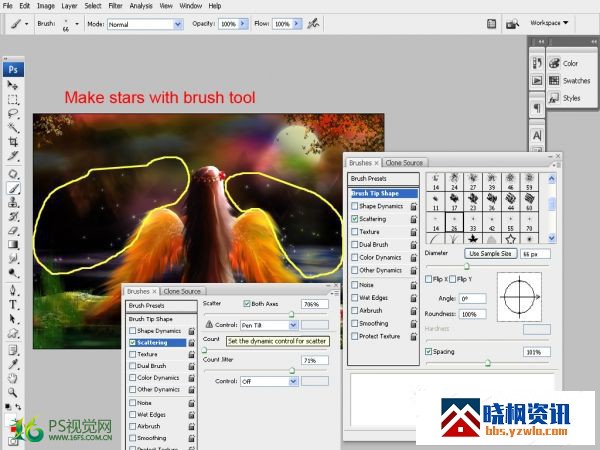Select the Type tool
Screen dimensions: 600x450
click(x=13, y=305)
